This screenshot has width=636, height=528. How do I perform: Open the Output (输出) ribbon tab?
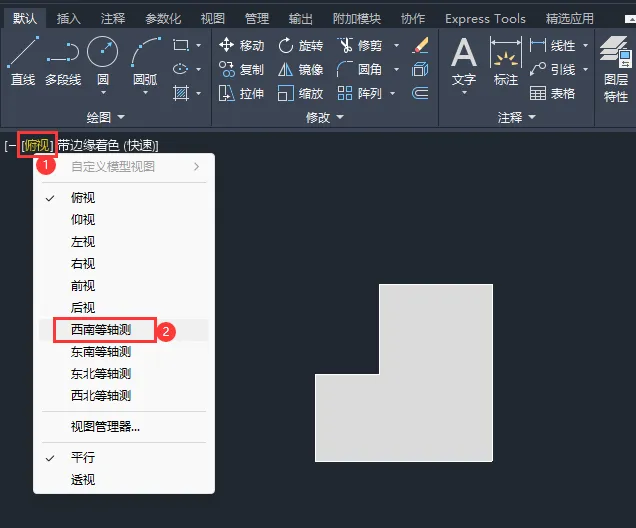click(301, 19)
